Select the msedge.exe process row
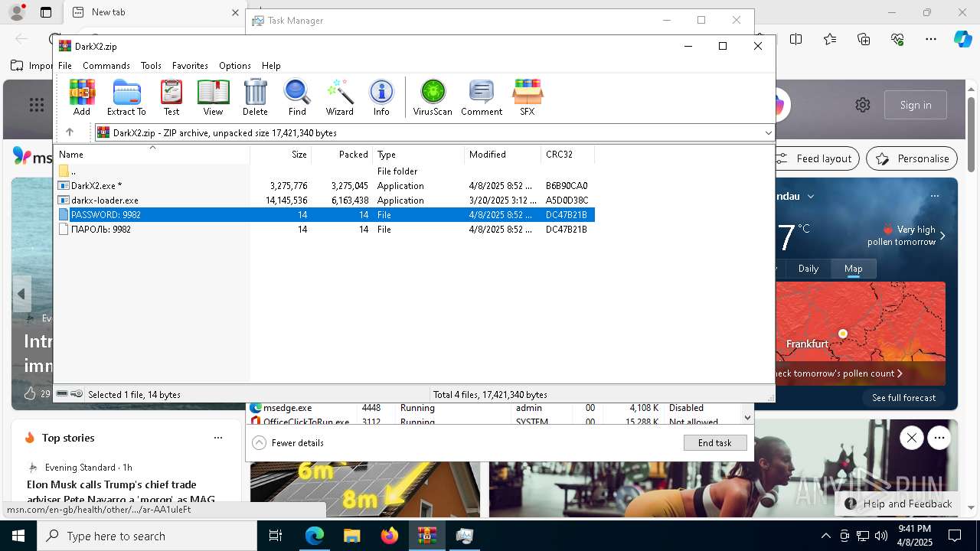The image size is (980, 551). (x=494, y=408)
